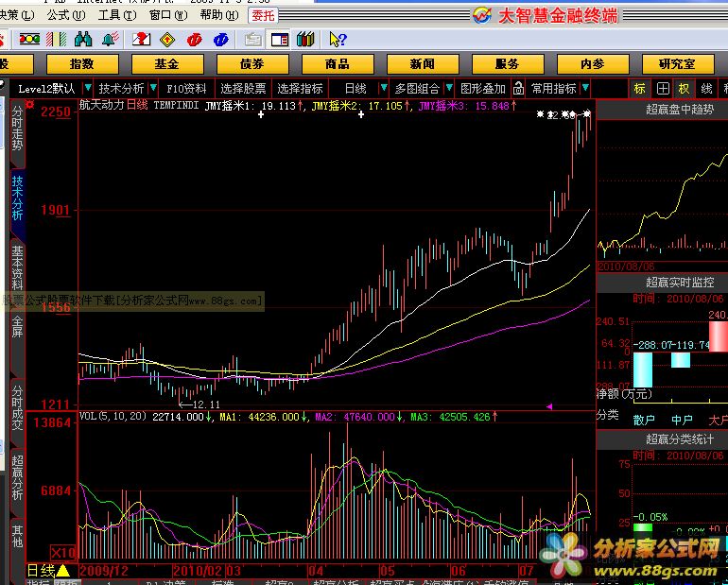Click the help cursor question icon

click(338, 40)
